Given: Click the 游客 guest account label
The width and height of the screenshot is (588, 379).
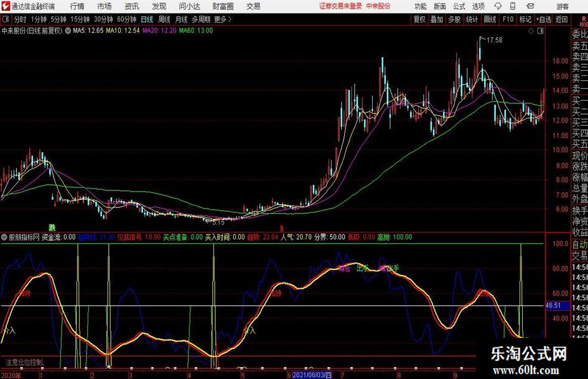Looking at the screenshot, I should (562, 6).
